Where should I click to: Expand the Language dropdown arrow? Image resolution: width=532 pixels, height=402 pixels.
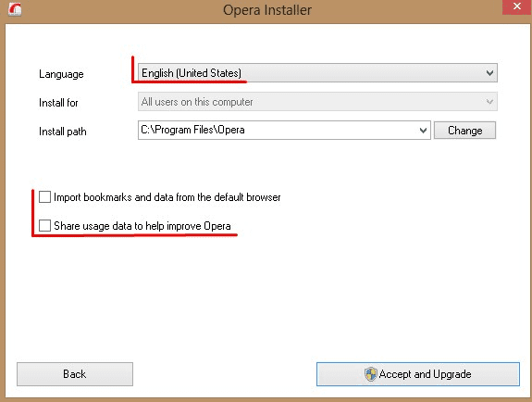(x=489, y=73)
